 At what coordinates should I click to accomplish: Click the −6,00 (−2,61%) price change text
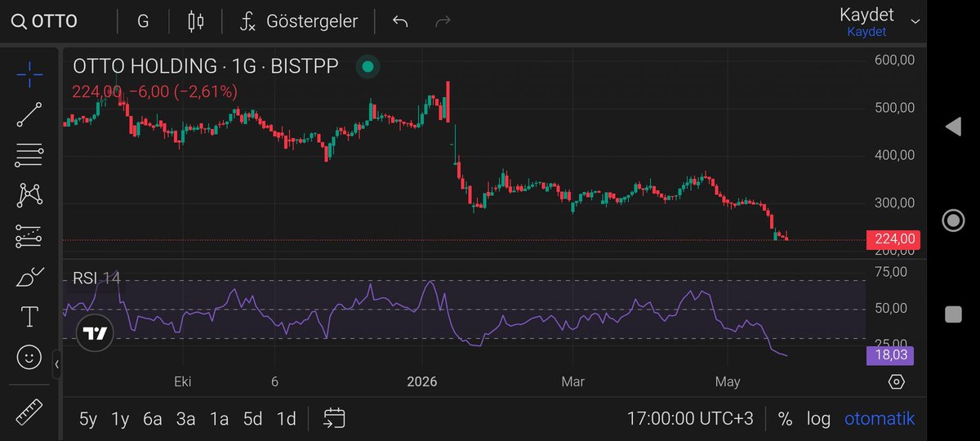tap(183, 92)
